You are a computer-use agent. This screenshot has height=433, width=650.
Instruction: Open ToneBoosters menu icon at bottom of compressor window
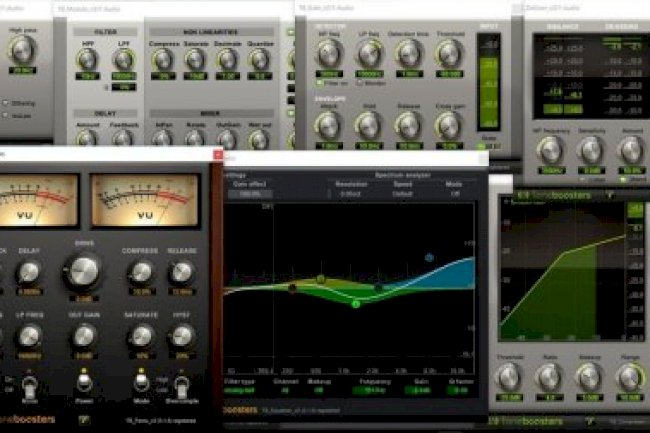589,422
